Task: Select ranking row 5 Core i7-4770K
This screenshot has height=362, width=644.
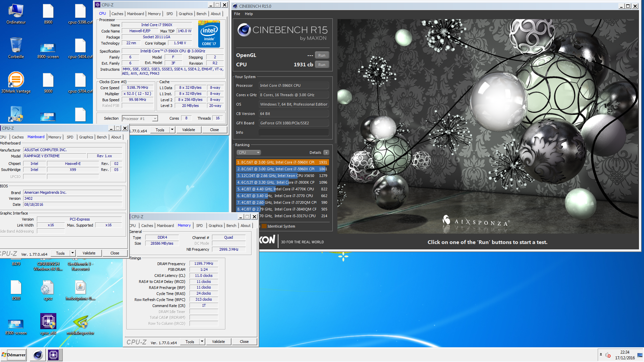Action: tap(282, 189)
